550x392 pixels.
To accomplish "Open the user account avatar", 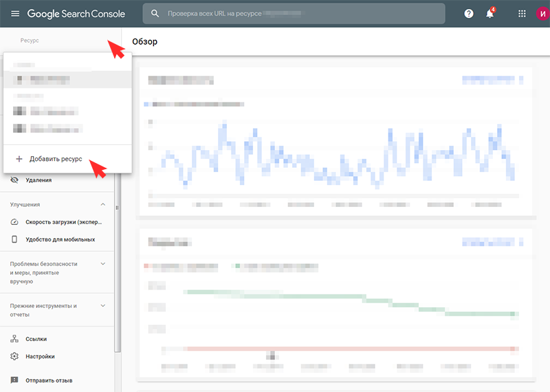I will [x=542, y=14].
